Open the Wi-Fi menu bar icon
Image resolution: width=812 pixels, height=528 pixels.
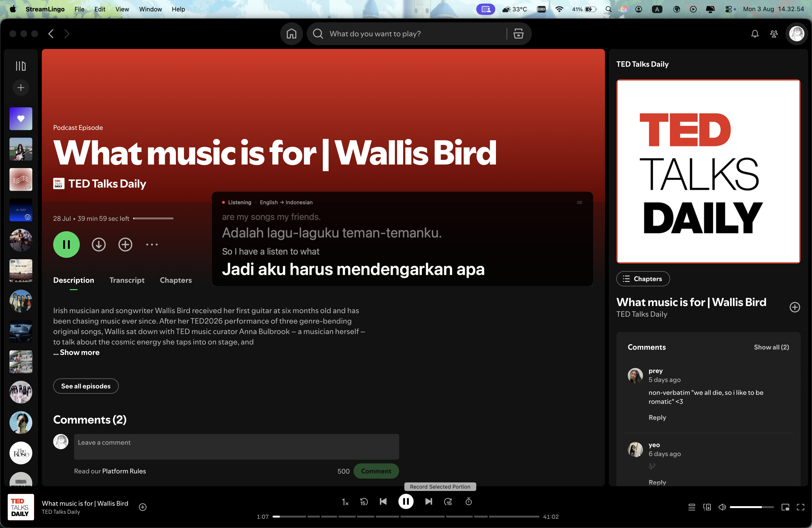pyautogui.click(x=559, y=9)
